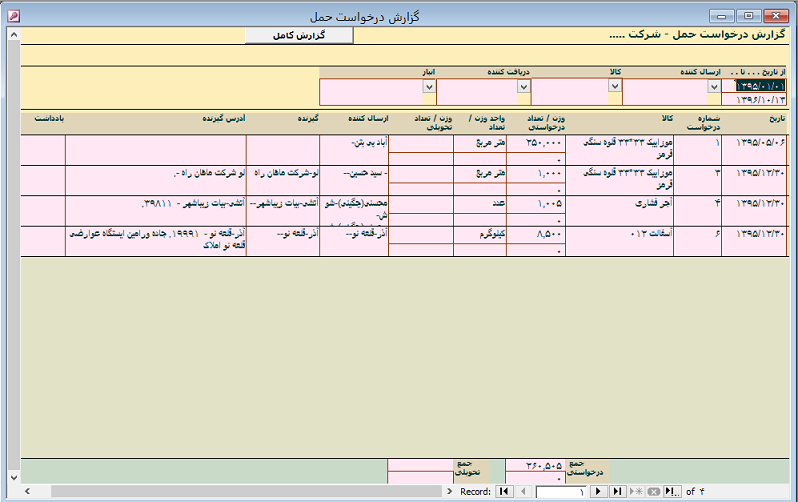Click receiver cell آتشی-بیات زیباشهر
Image resolution: width=798 pixels, height=502 pixels.
click(283, 211)
